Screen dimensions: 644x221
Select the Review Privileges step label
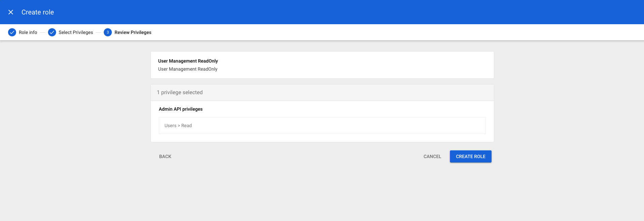coord(133,32)
